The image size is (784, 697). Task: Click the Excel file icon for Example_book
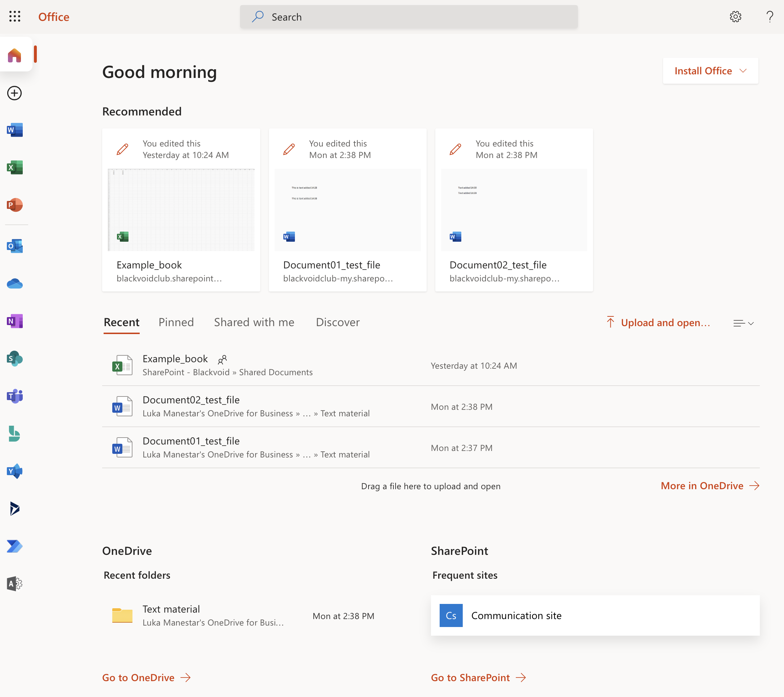pos(122,365)
